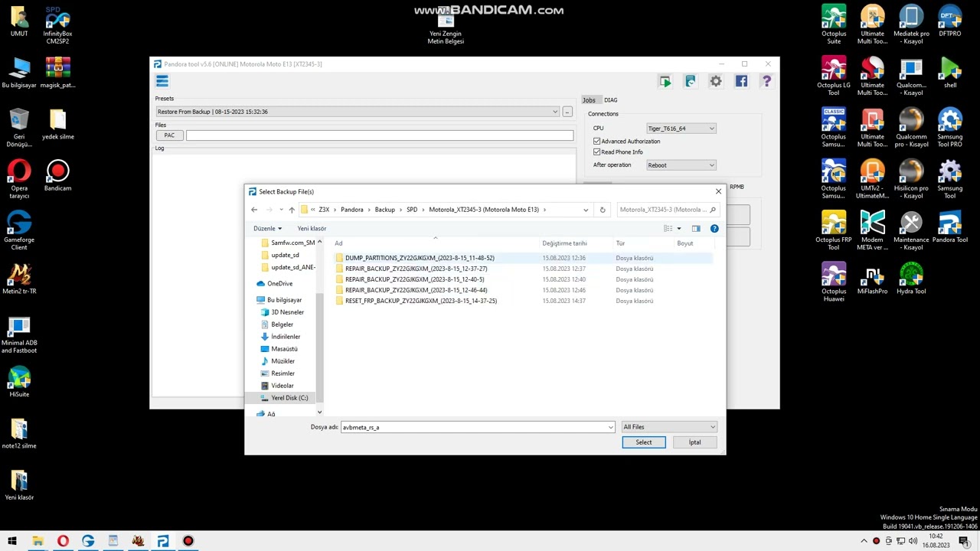Open the After operation Reboot dropdown
Screen dimensions: 980x551
click(681, 165)
